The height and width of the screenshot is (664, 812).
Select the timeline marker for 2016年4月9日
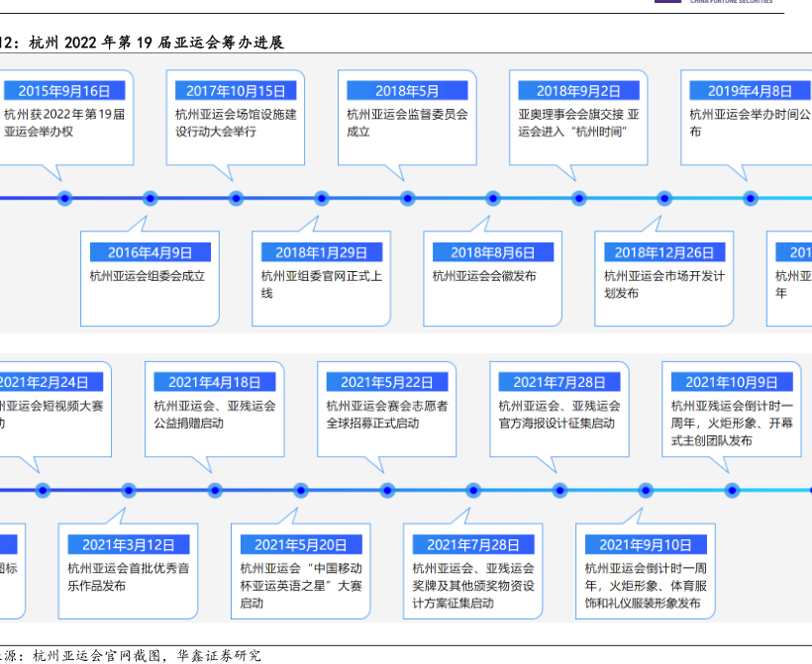point(151,198)
